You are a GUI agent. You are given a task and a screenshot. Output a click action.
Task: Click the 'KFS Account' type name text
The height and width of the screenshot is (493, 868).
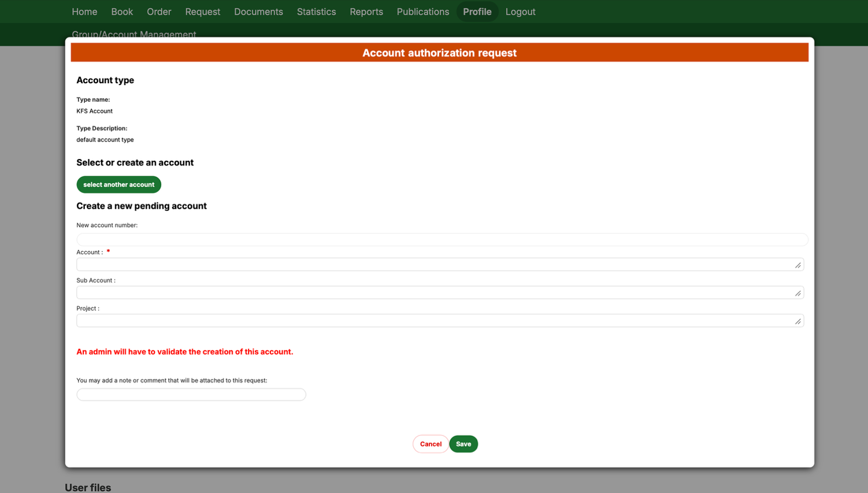94,111
